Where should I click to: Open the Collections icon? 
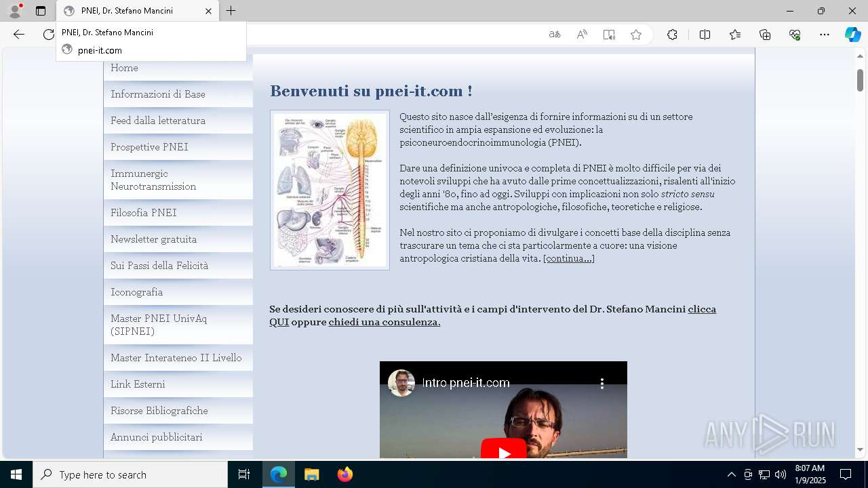(765, 35)
